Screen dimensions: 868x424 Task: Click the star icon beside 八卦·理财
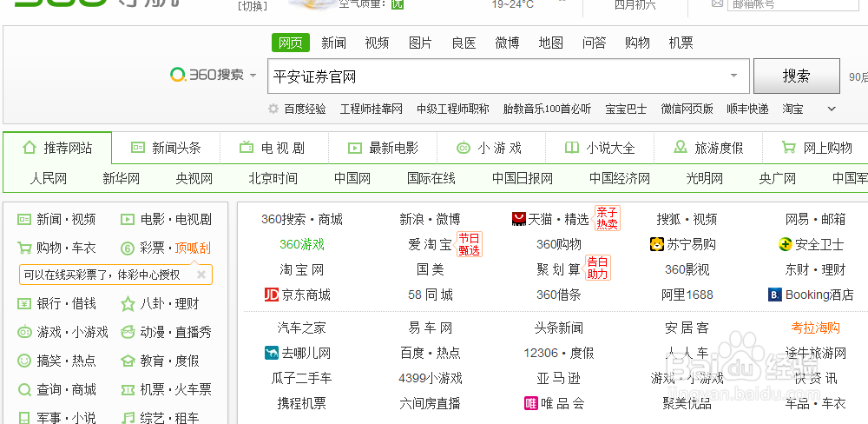point(128,304)
